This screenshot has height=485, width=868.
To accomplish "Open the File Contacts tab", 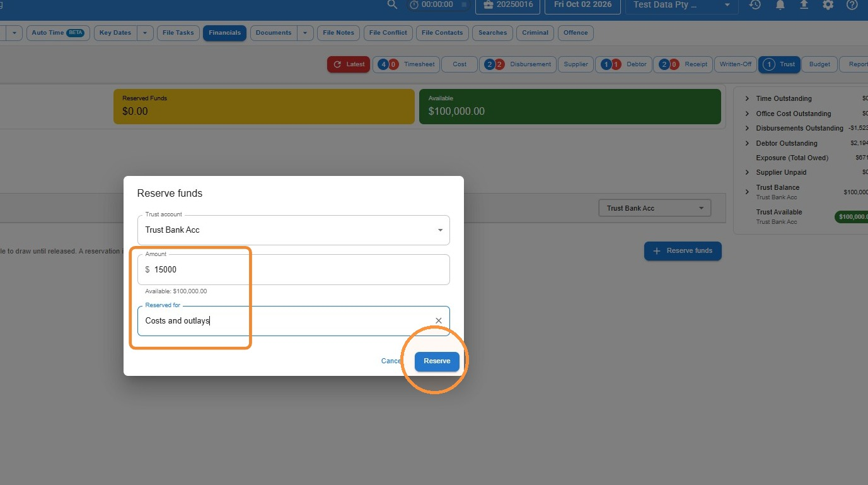I will (442, 33).
